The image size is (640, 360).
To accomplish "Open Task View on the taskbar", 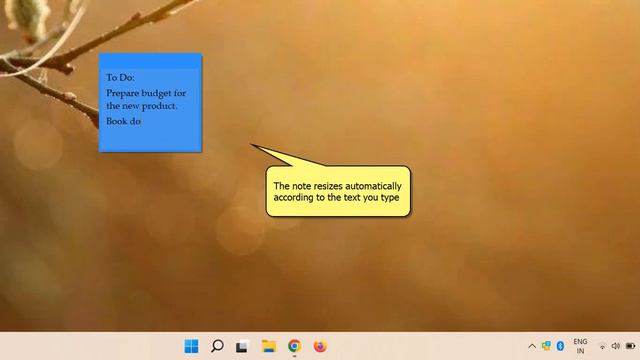I will click(242, 346).
